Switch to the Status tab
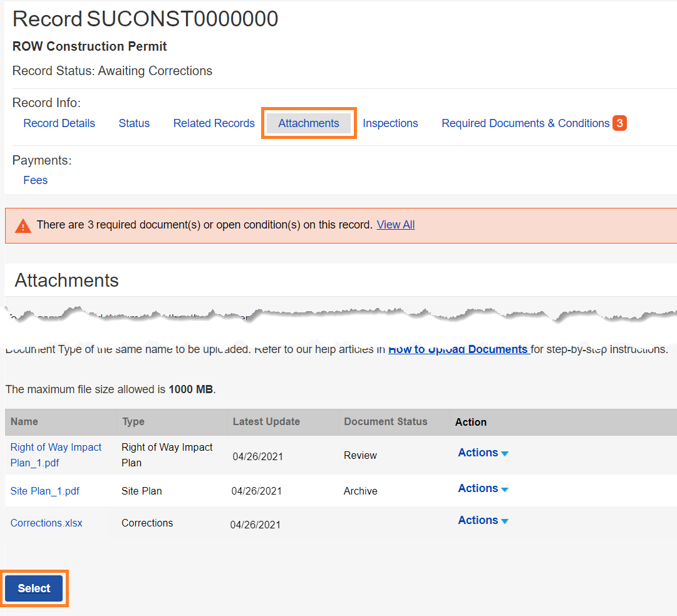The height and width of the screenshot is (616, 677). [134, 123]
